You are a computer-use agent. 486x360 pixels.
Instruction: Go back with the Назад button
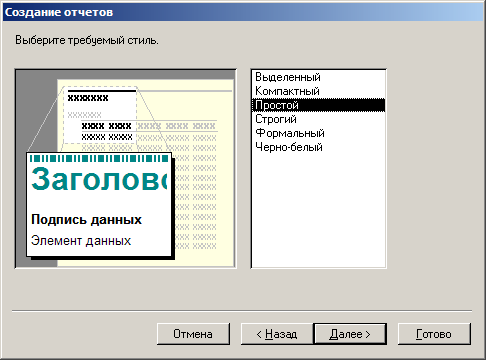point(277,334)
